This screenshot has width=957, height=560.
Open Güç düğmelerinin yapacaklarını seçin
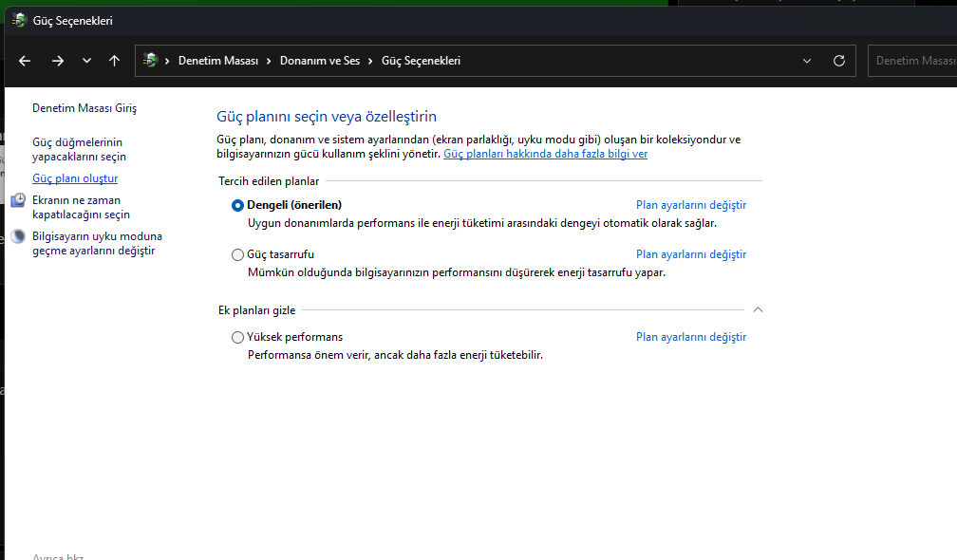[80, 149]
